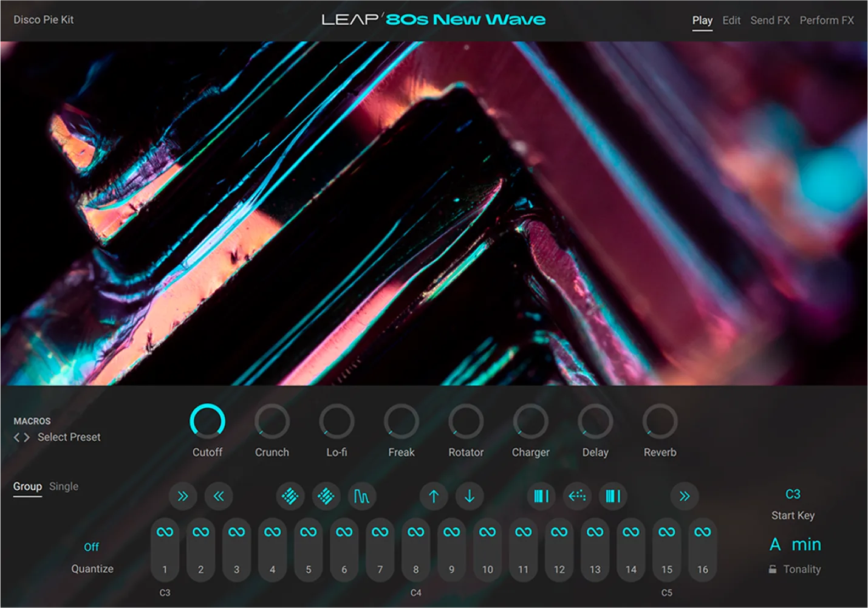Click the right arrow next to Select Preset
The image size is (868, 608).
pos(27,437)
